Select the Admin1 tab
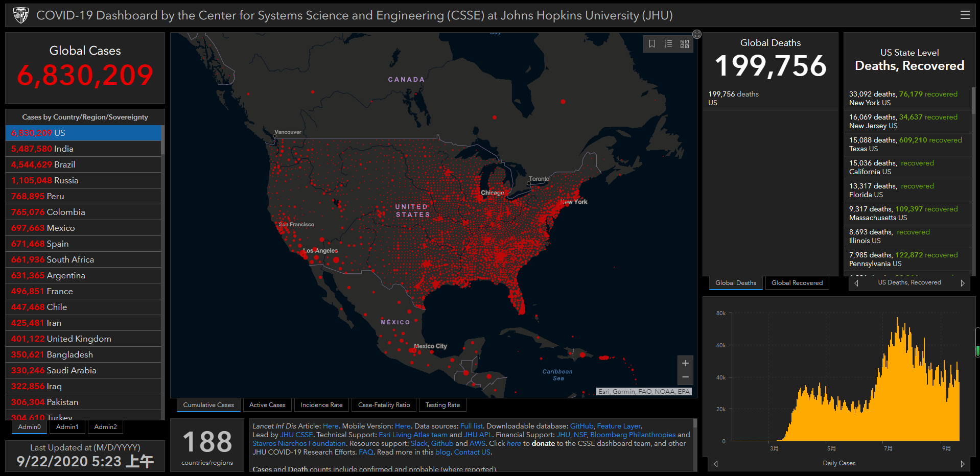This screenshot has width=980, height=476. 67,427
